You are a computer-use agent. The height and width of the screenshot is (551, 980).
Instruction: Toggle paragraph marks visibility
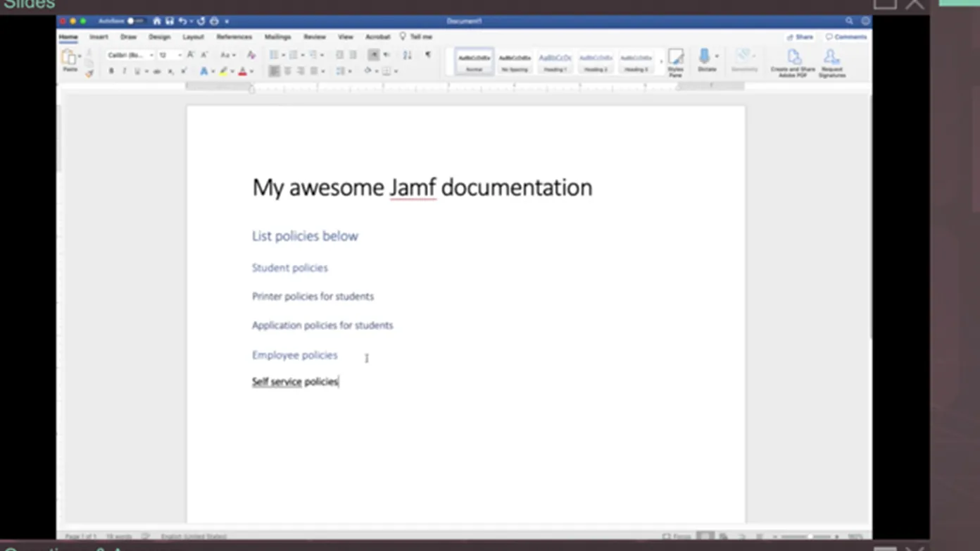pos(428,54)
